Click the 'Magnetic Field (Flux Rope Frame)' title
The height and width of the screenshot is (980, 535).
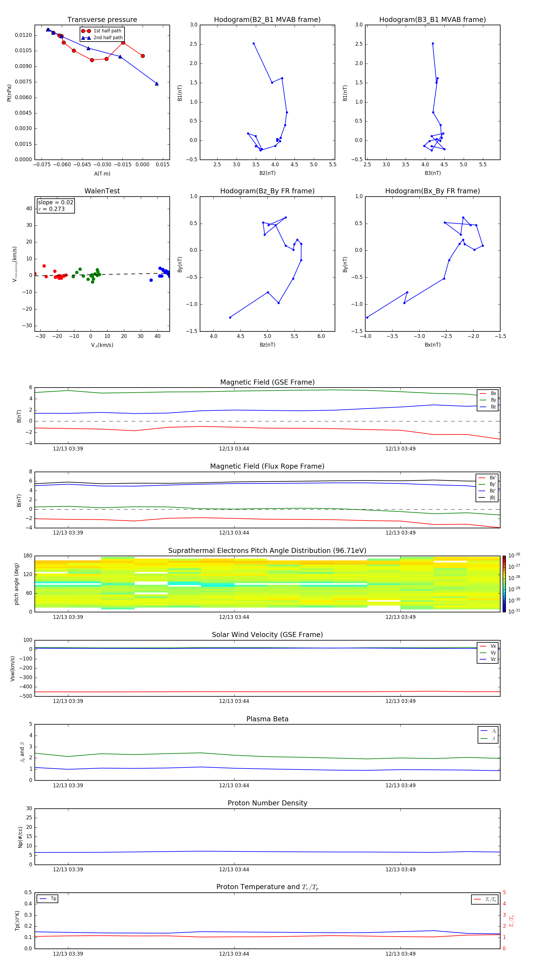coord(267,467)
